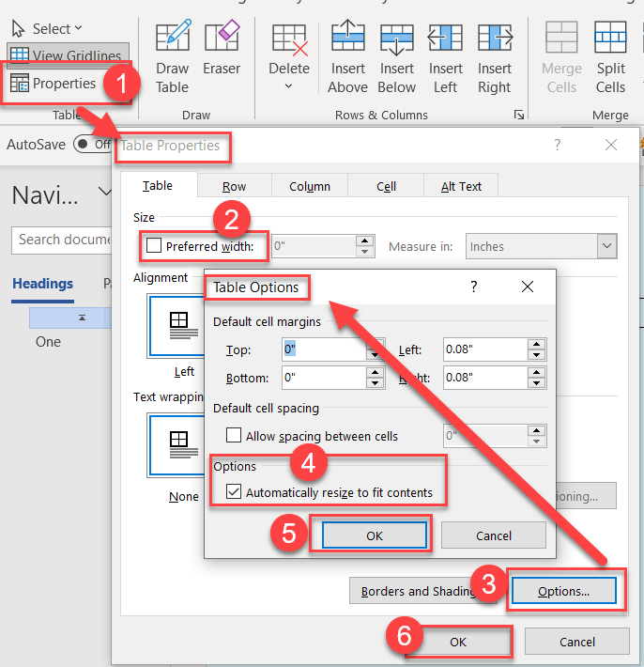
Task: Insert a column to the left
Action: 446,56
